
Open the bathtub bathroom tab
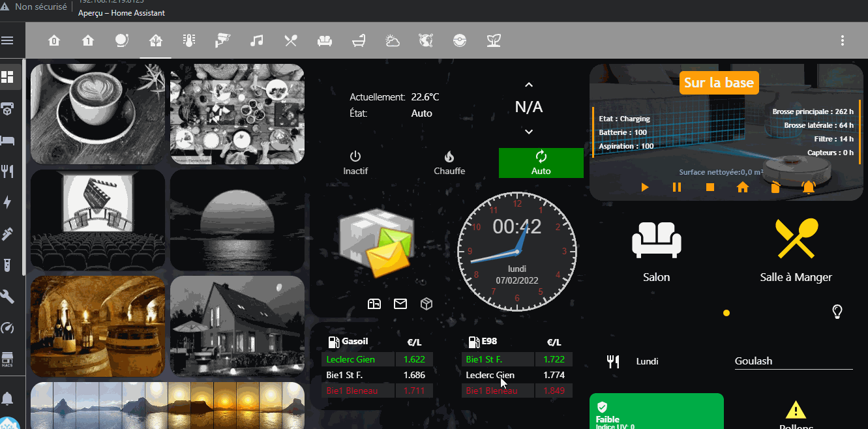coord(359,41)
